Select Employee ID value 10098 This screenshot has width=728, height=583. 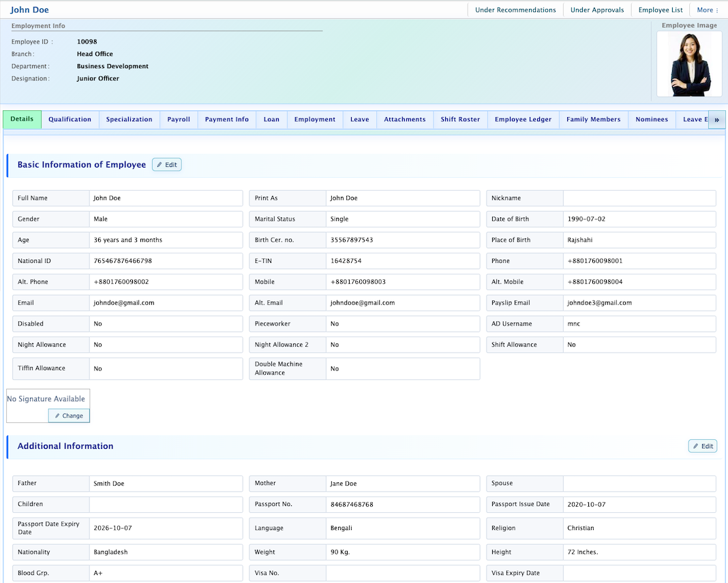point(87,42)
